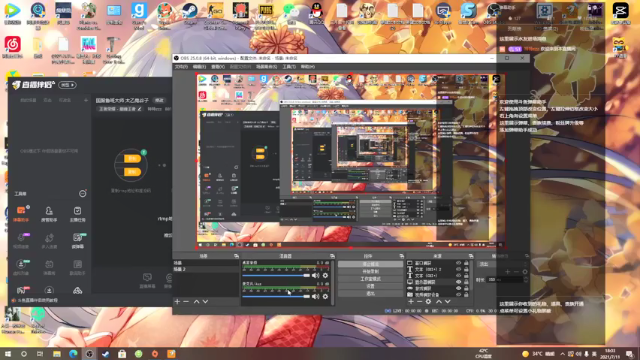Toggle visibility of the window capture source

458,263
